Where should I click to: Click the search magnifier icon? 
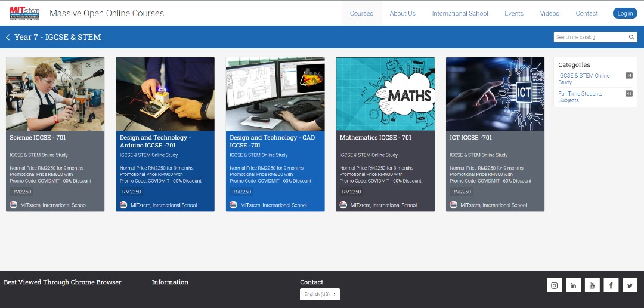631,37
